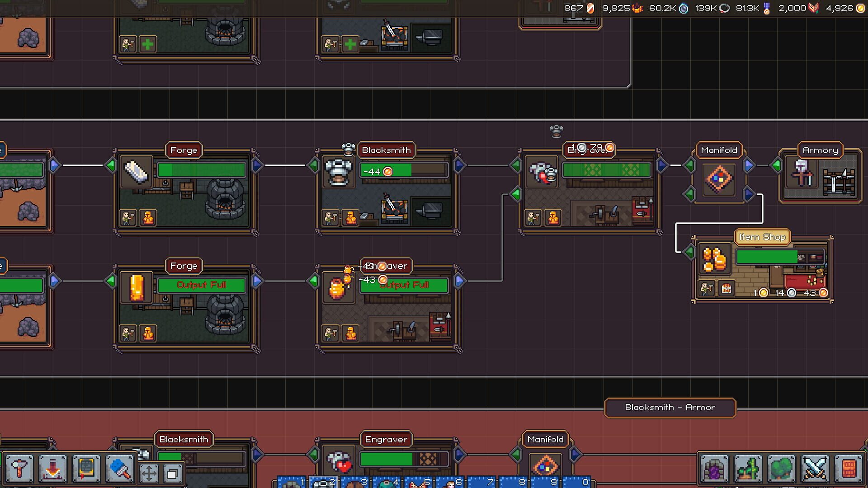The height and width of the screenshot is (488, 868).
Task: Click blue output arrow of upper Forge
Action: point(257,165)
